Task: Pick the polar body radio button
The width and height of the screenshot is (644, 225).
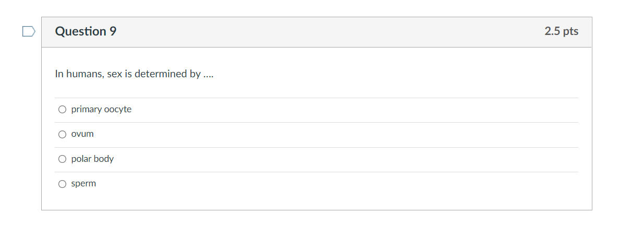Action: point(63,159)
